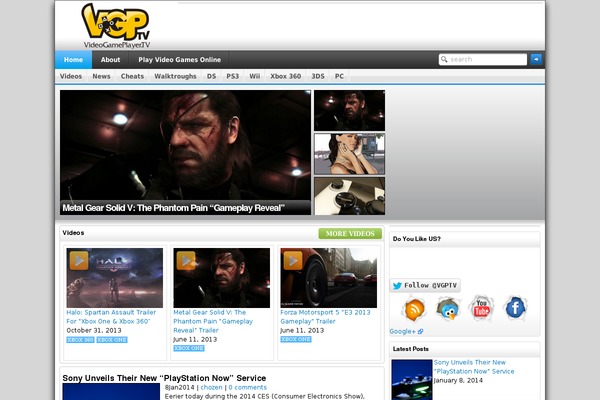Select the Videos category

coord(71,76)
